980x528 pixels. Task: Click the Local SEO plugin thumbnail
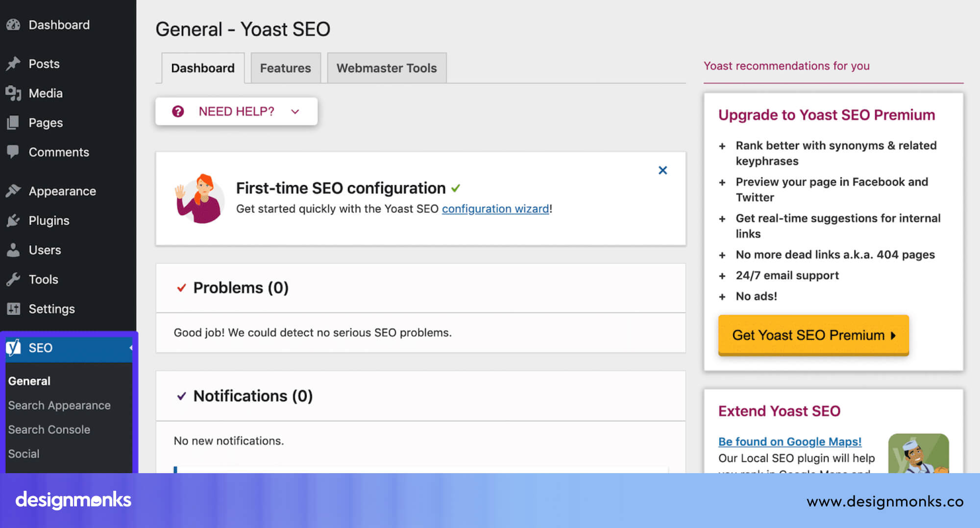[918, 453]
